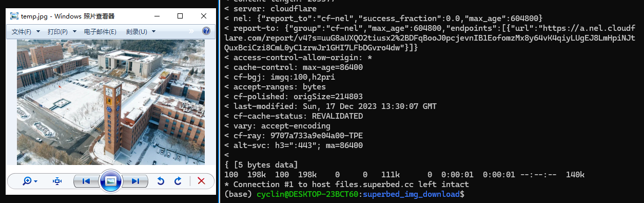Viewport: 644px width, 203px height.
Task: Click the photo viewer title bar icon
Action: tap(14, 16)
